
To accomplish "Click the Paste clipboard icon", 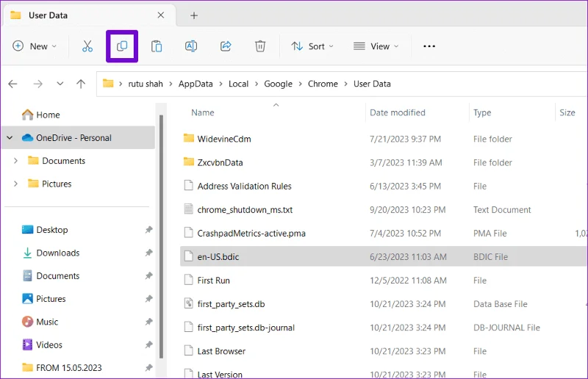I will coord(157,46).
